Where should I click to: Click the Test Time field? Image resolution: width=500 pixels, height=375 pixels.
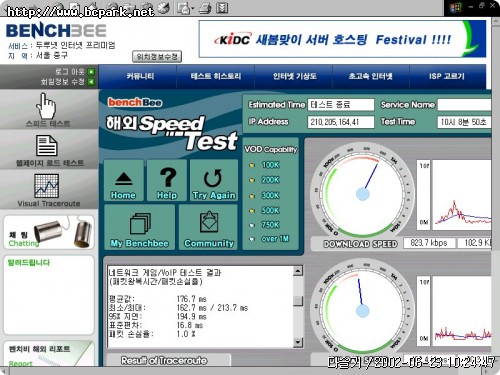(x=464, y=122)
